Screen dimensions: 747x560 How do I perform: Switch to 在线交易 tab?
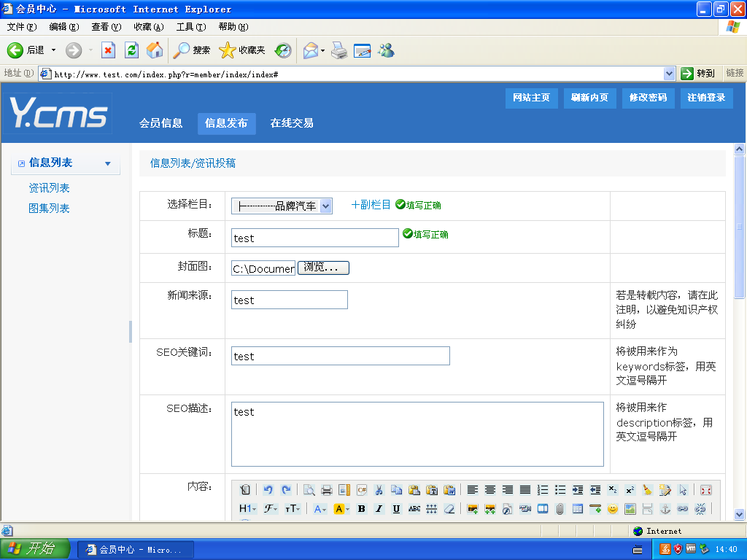click(x=292, y=123)
